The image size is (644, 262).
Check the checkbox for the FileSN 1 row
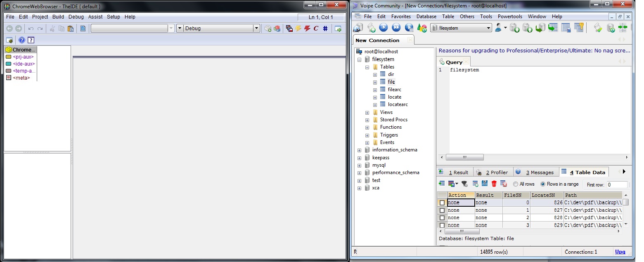pos(442,210)
